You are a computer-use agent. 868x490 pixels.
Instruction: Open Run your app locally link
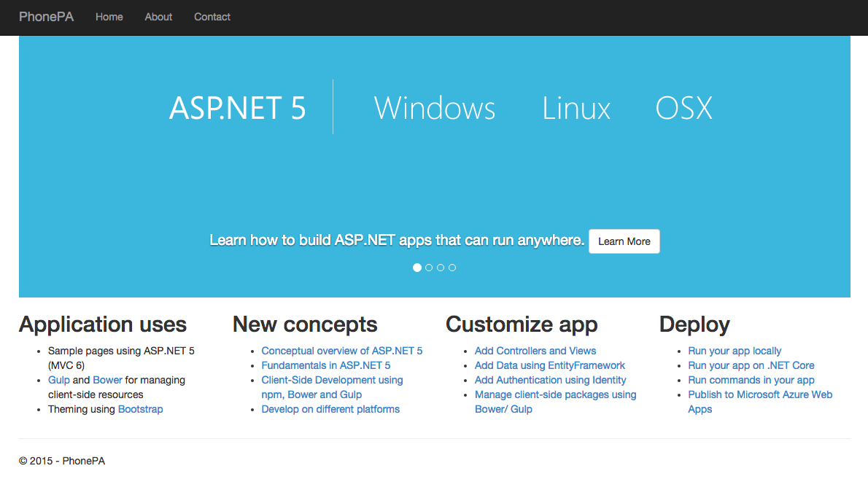tap(734, 351)
